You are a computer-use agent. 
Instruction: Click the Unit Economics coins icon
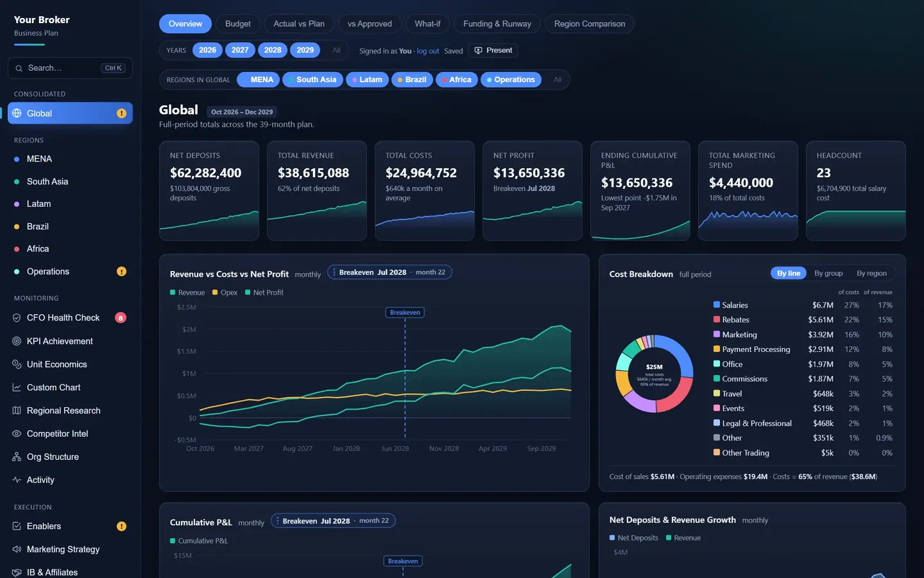[x=17, y=364]
